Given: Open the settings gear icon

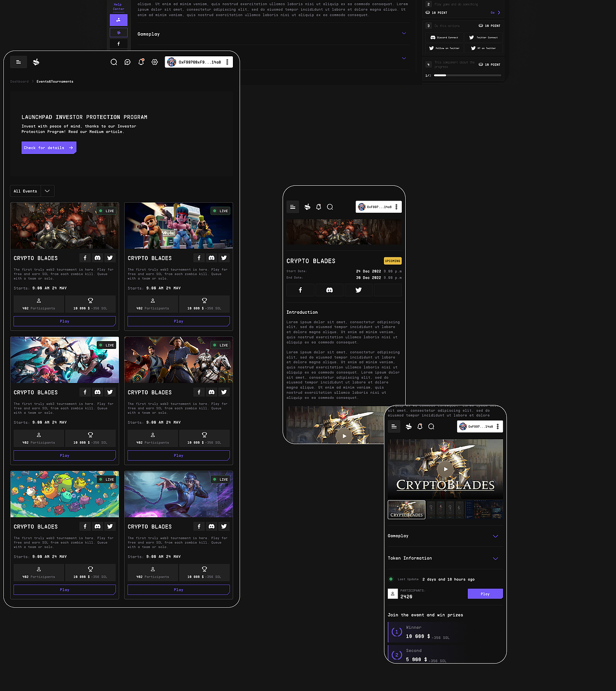Looking at the screenshot, I should [154, 62].
